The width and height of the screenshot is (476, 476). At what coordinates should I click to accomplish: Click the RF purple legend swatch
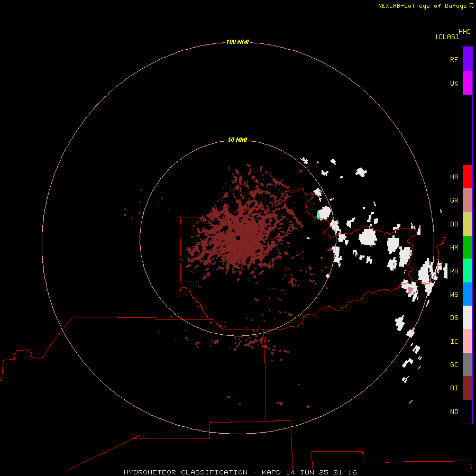(467, 59)
